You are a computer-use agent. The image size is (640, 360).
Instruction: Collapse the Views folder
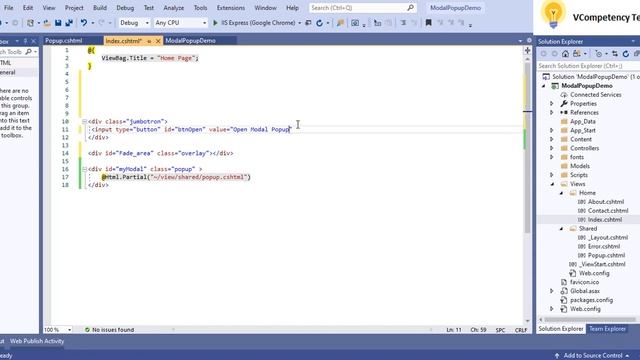tap(552, 184)
